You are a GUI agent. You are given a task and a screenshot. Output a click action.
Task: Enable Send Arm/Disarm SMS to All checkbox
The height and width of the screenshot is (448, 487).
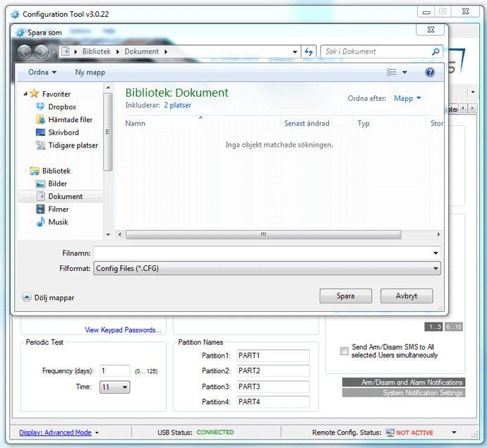[344, 351]
